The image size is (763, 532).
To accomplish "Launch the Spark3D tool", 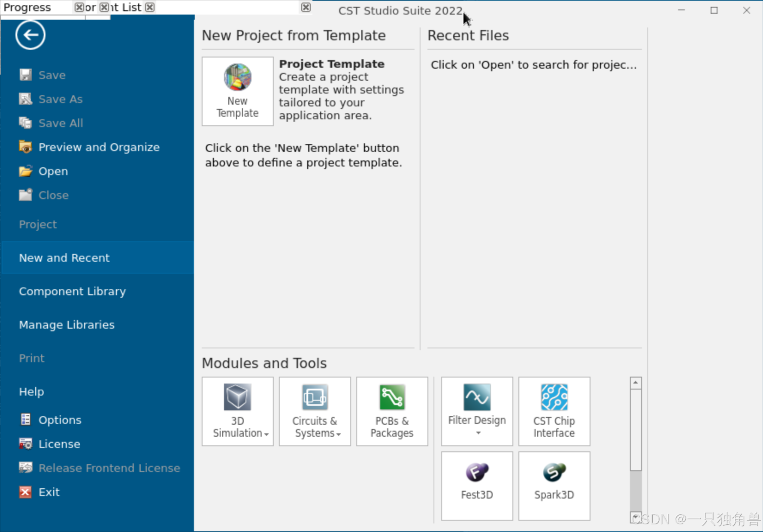I will [554, 486].
